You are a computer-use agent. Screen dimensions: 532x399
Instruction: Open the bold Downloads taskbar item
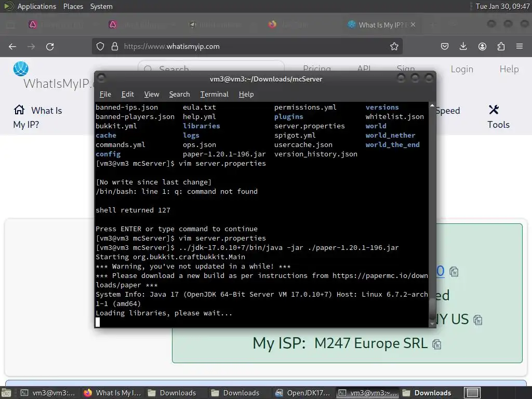coord(427,393)
